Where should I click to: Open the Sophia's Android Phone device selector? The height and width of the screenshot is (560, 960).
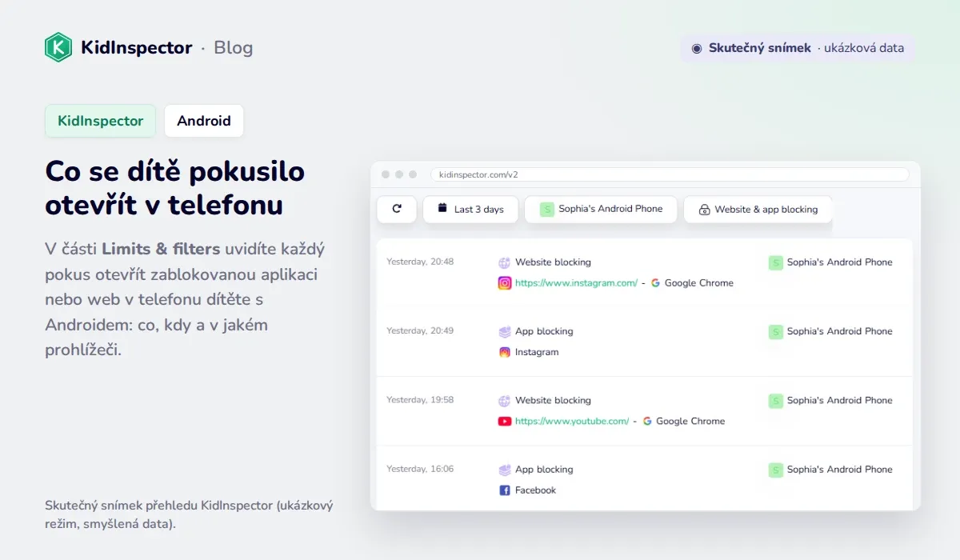coord(601,209)
